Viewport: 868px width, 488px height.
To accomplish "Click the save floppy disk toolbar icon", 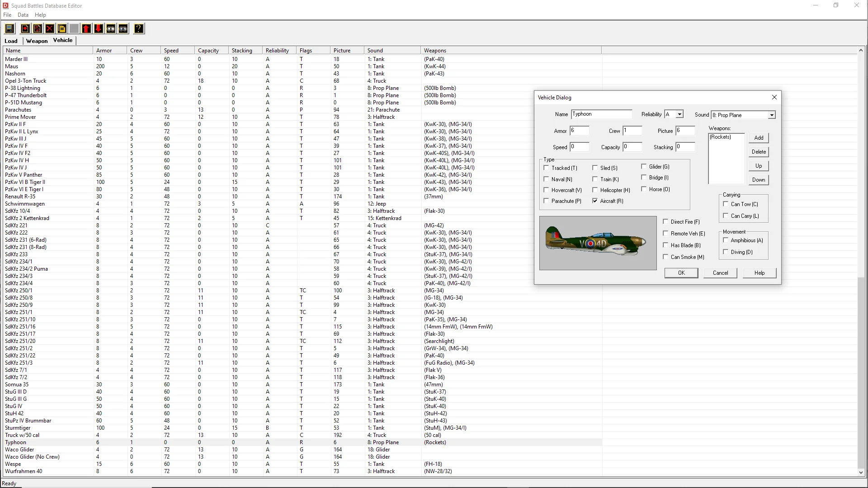I will pos(9,29).
